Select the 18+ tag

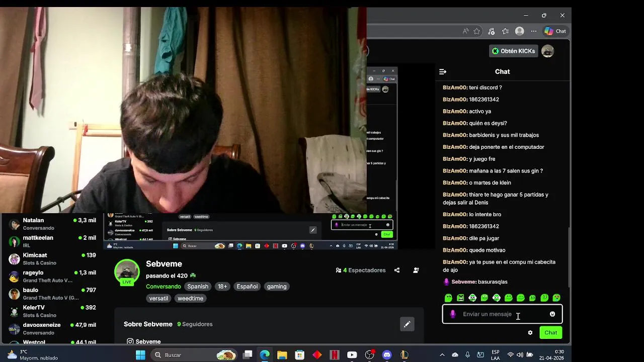tap(222, 287)
